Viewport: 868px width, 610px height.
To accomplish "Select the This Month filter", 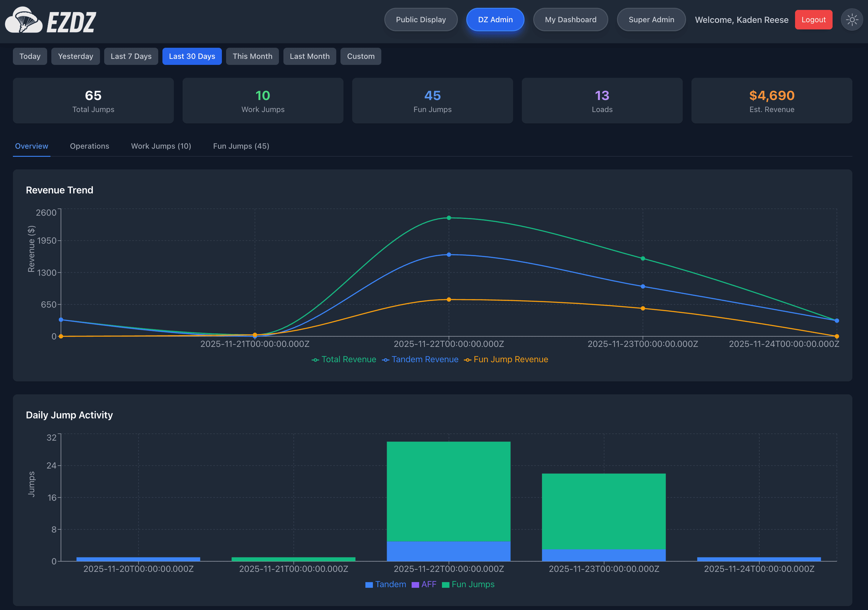I will click(x=252, y=56).
